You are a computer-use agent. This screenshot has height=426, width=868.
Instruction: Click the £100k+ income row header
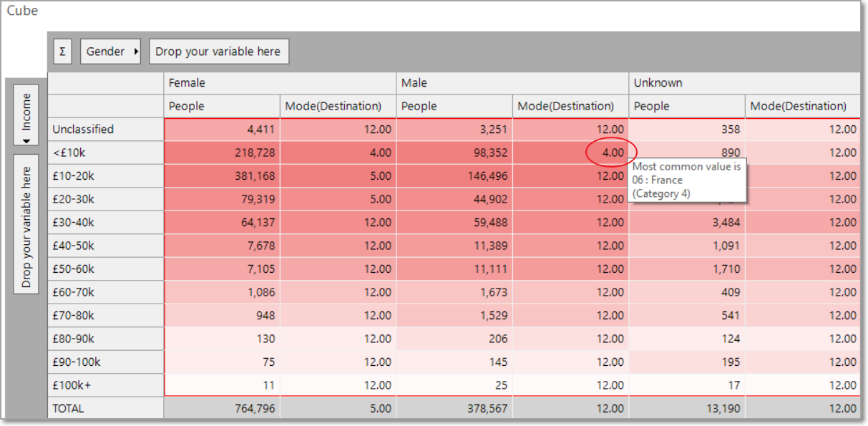tap(106, 385)
